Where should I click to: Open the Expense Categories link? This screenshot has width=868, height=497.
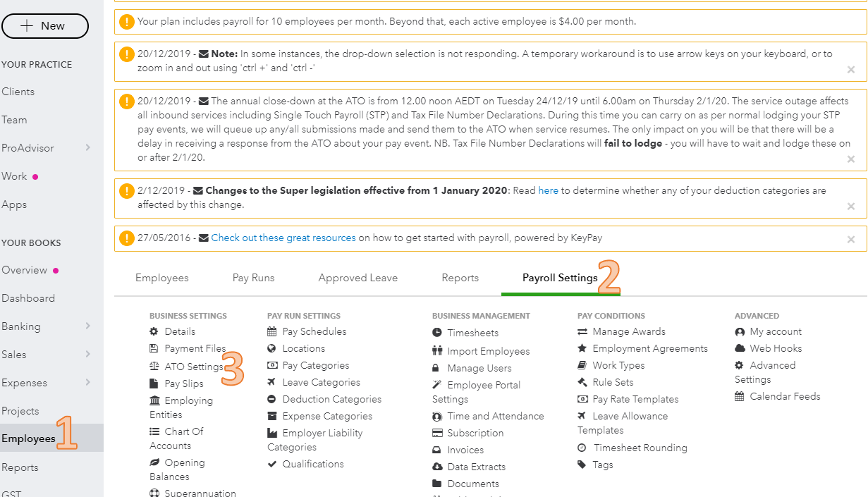pos(327,416)
